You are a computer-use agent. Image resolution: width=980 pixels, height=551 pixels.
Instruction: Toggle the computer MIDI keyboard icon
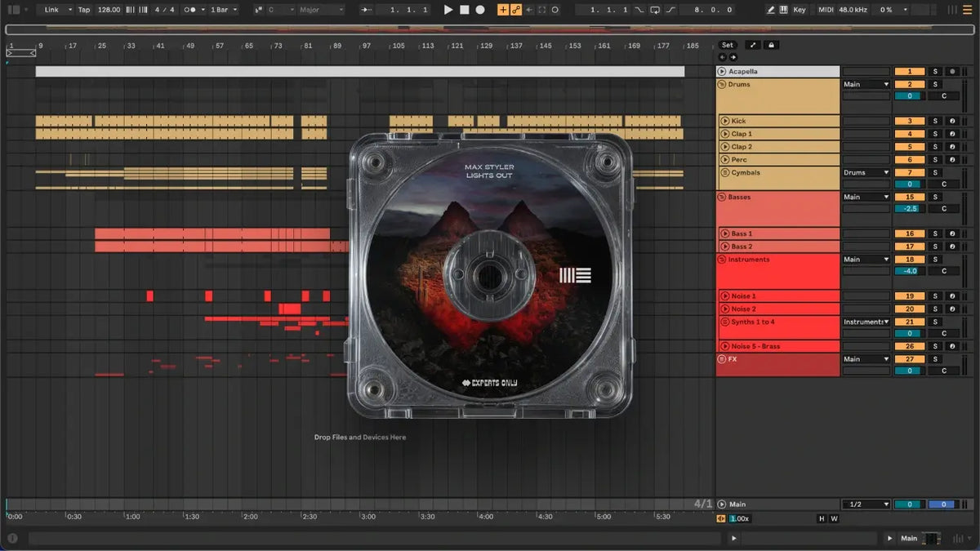(784, 10)
